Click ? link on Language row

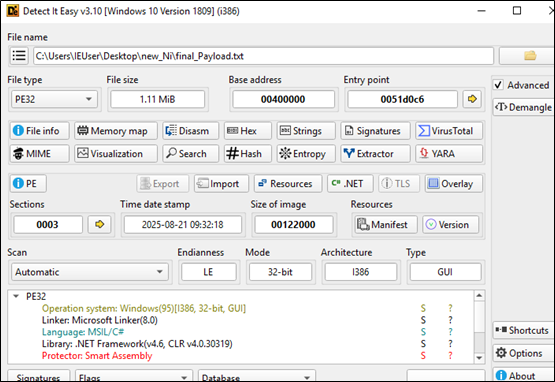[x=450, y=332]
